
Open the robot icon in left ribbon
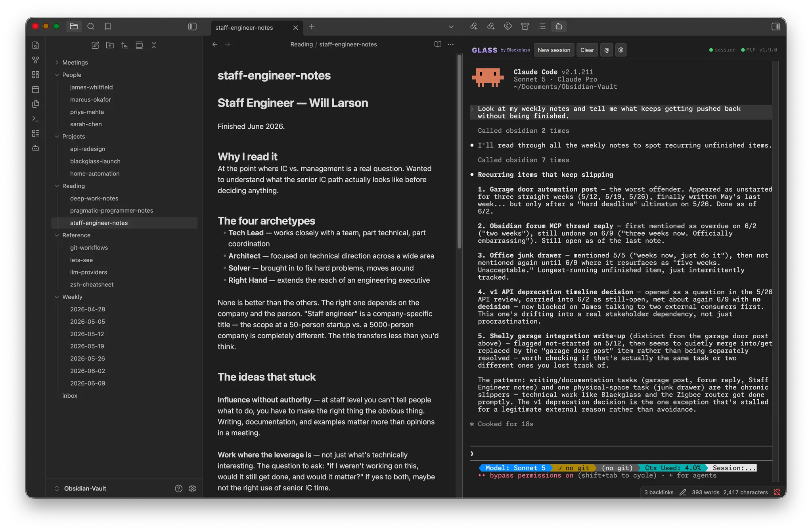(x=36, y=148)
